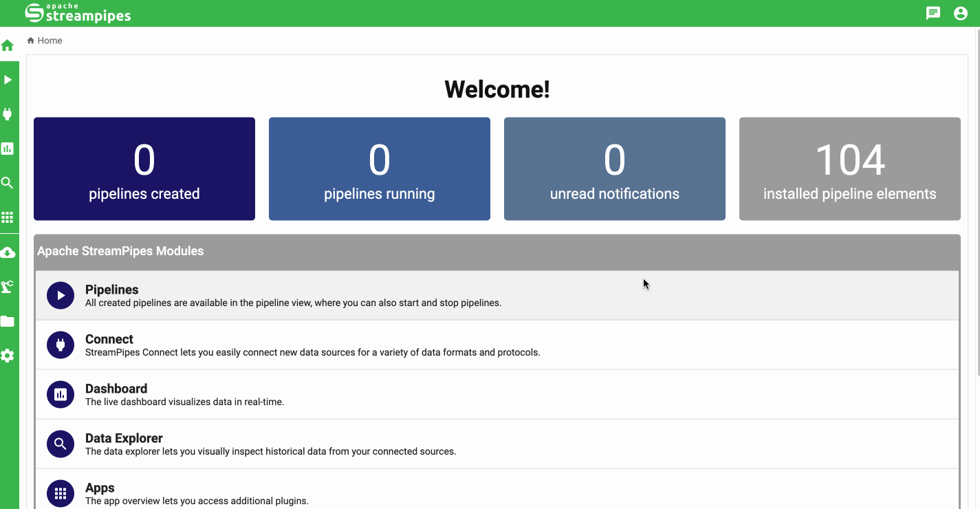Open Data Explorer via sidebar magnifier icon
The height and width of the screenshot is (509, 980).
pos(8,183)
